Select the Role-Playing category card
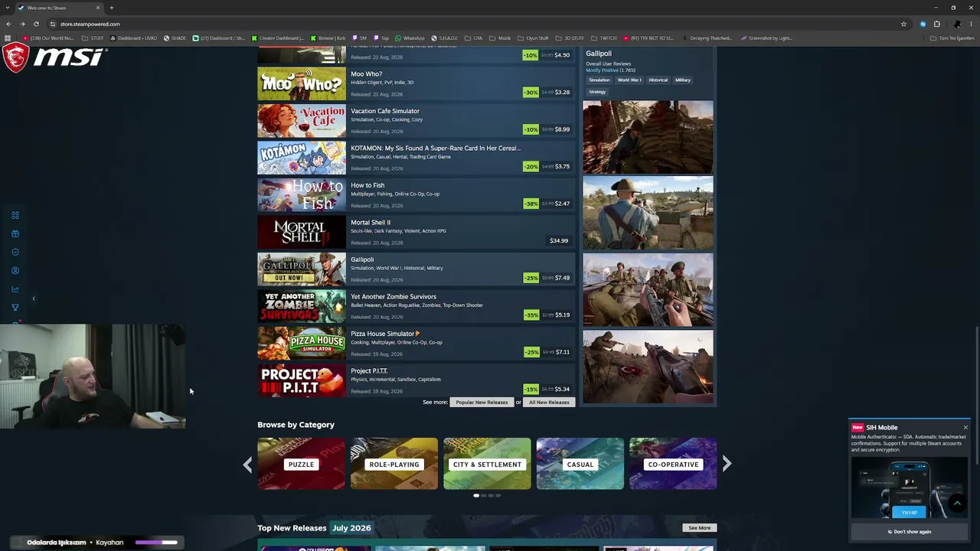This screenshot has width=980, height=551. click(394, 464)
